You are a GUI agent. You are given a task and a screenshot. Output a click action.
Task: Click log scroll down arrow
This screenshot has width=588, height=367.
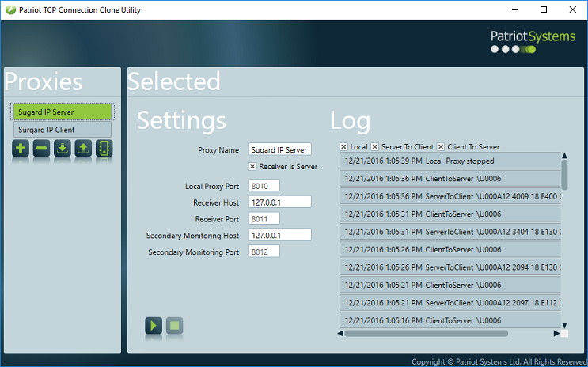pos(564,325)
